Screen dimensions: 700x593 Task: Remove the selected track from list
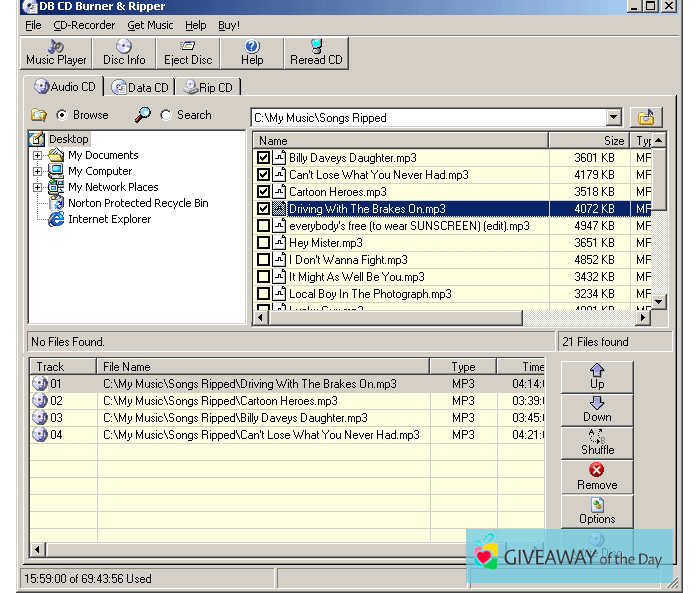(x=597, y=477)
